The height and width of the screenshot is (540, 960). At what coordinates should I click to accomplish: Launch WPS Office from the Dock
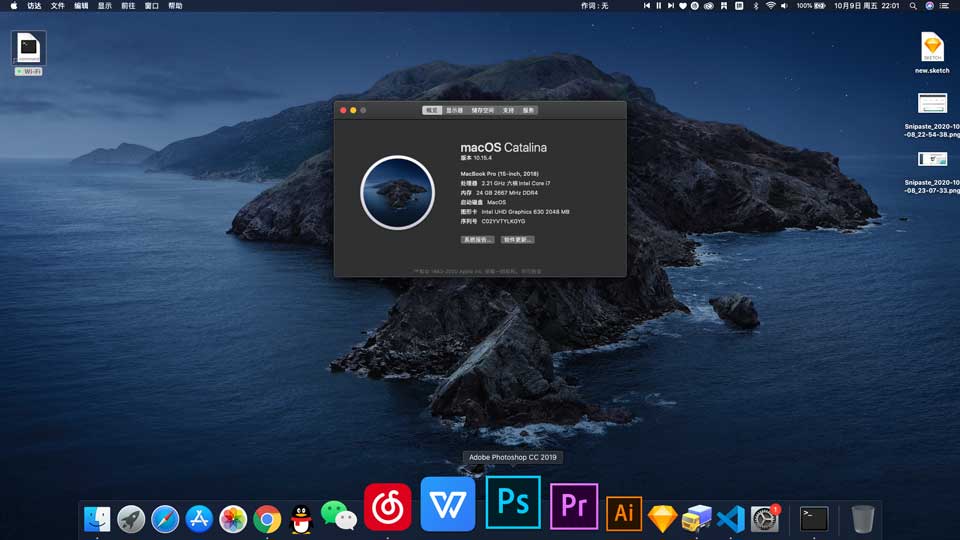click(x=448, y=504)
